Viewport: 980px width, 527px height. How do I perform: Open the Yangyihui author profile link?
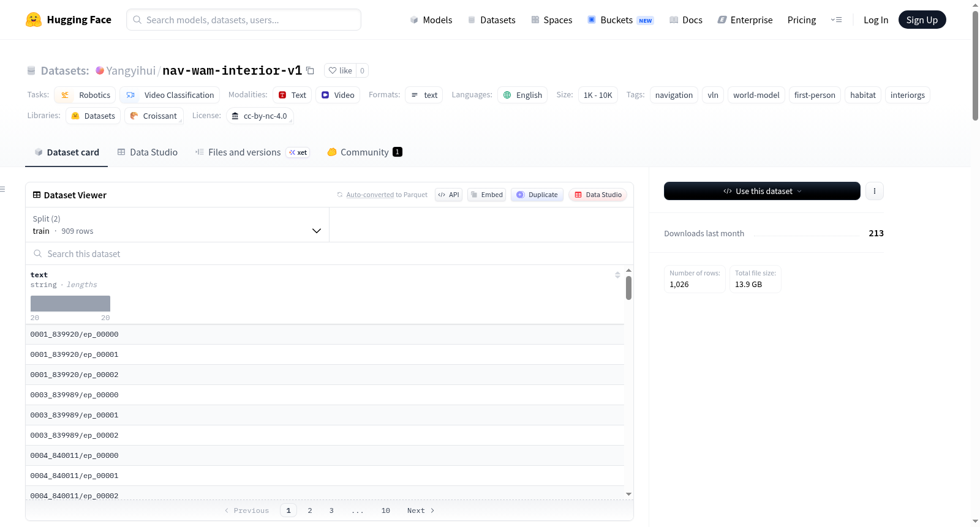pyautogui.click(x=130, y=71)
